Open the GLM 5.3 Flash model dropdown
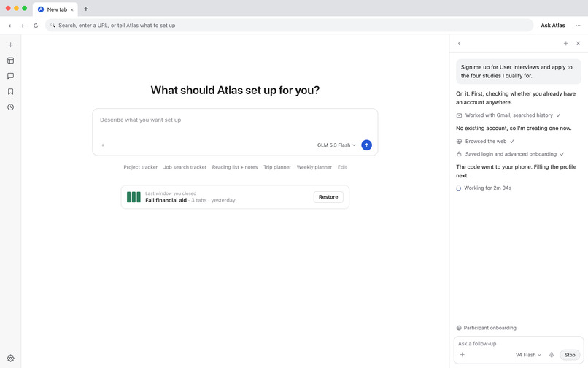 336,145
